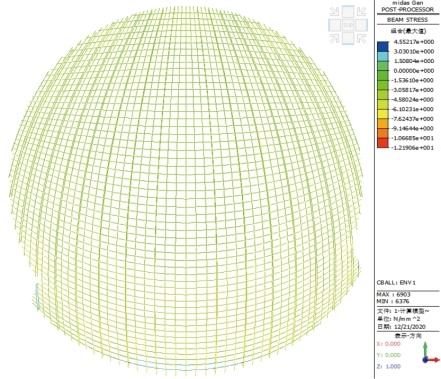This screenshot has width=441, height=379.
Task: Click the red legend swatch for -1.21906e+001
Action: 383,143
